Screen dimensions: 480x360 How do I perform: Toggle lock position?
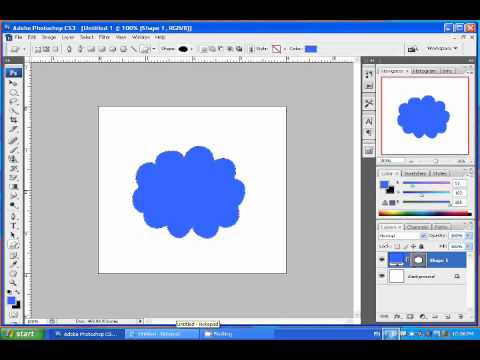[413, 246]
